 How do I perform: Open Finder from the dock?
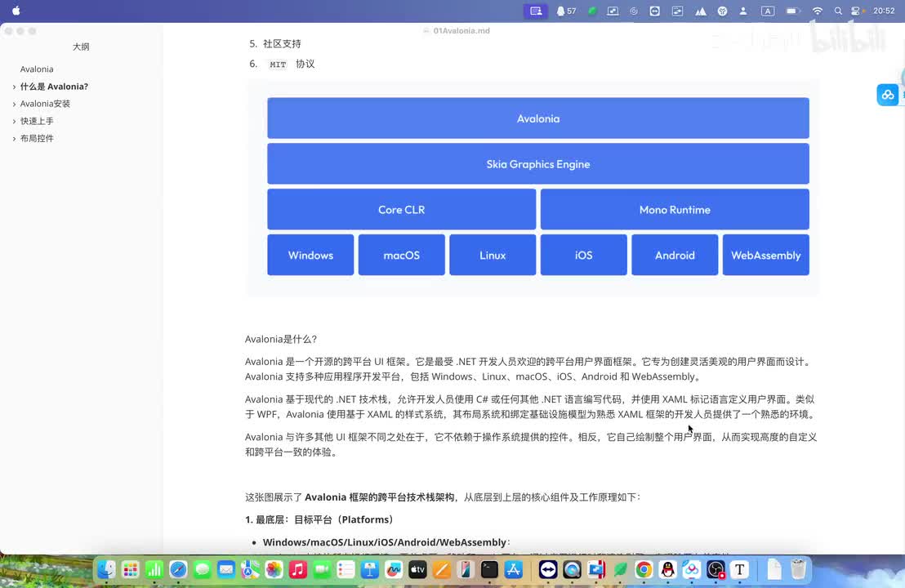(x=107, y=570)
